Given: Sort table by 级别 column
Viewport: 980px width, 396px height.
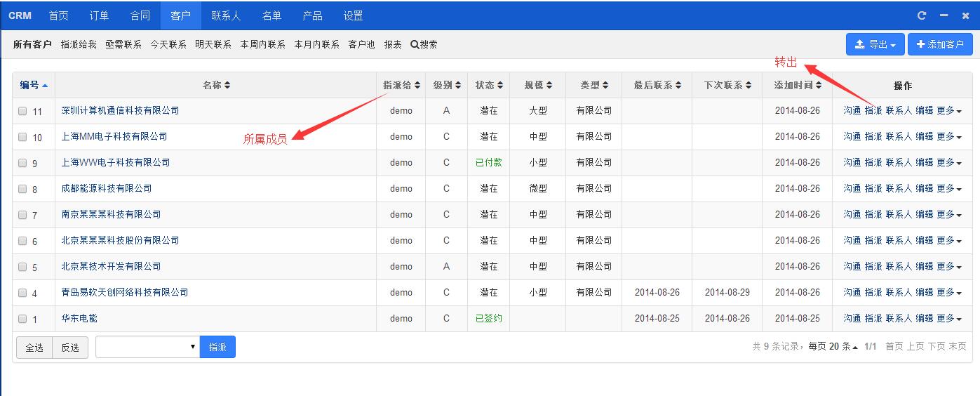Looking at the screenshot, I should click(447, 85).
